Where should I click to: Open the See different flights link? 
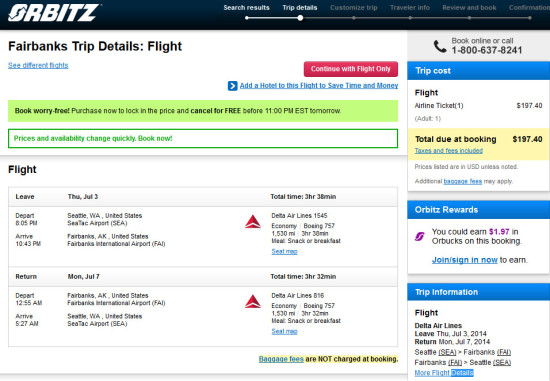38,65
